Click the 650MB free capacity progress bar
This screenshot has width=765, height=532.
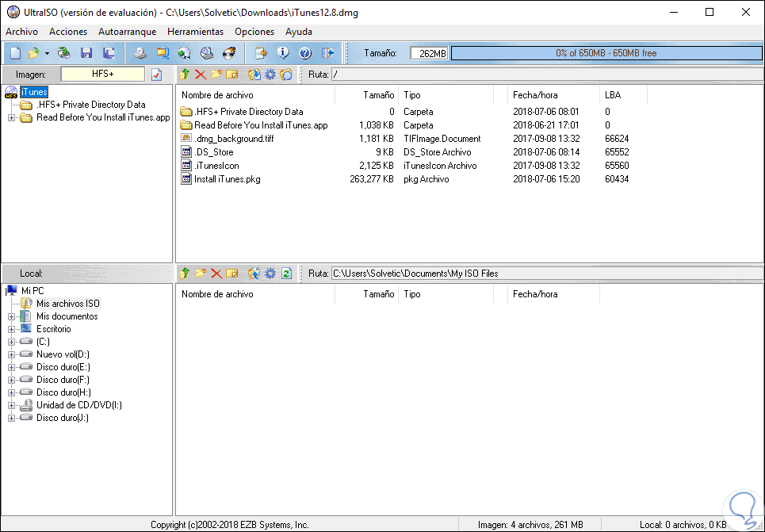click(x=606, y=52)
